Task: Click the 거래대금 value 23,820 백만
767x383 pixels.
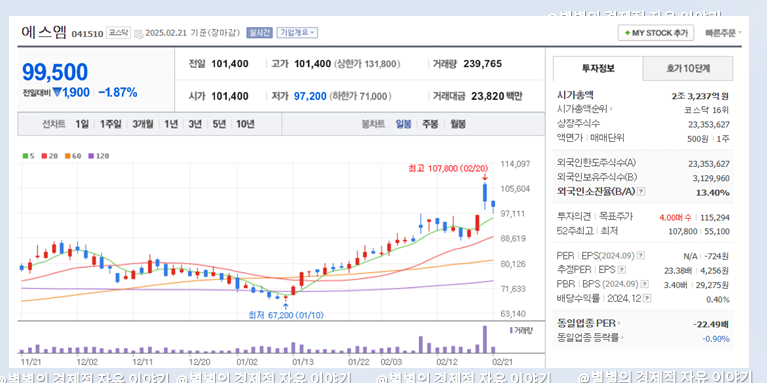Action: [496, 96]
